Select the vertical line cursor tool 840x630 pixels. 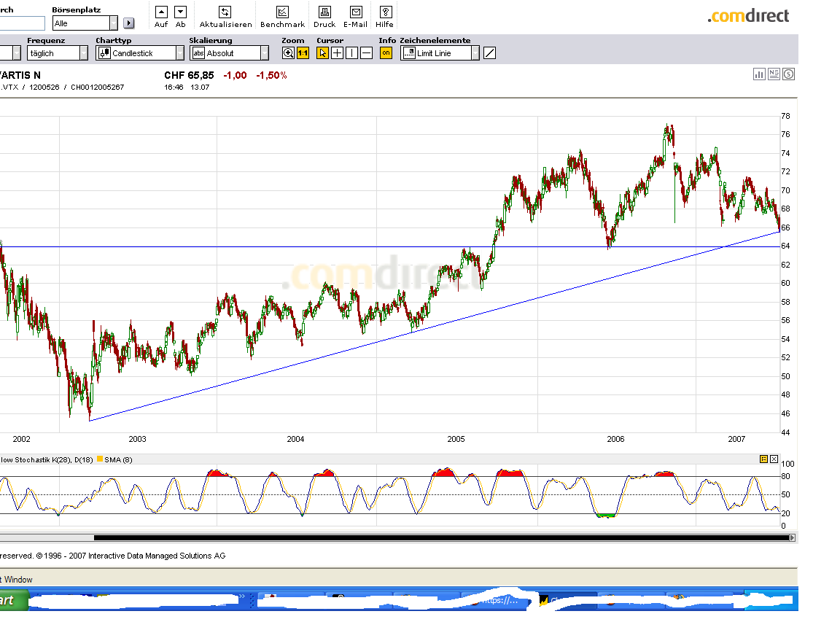coord(351,52)
